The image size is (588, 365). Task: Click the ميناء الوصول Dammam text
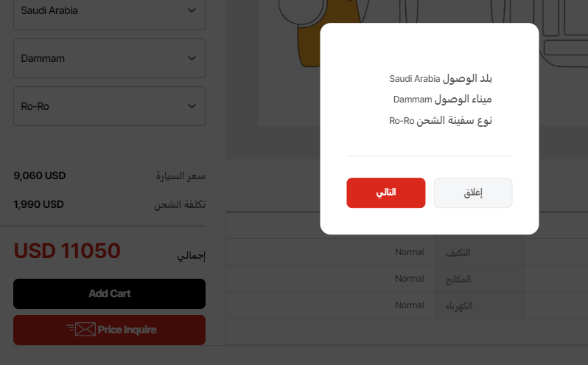(x=442, y=99)
